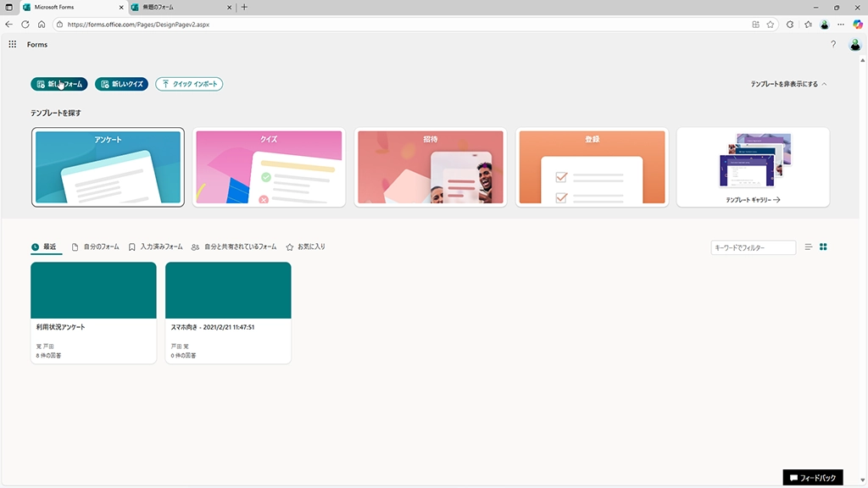Go to browser home icon
Screen dimensions: 868x488
pos(42,25)
